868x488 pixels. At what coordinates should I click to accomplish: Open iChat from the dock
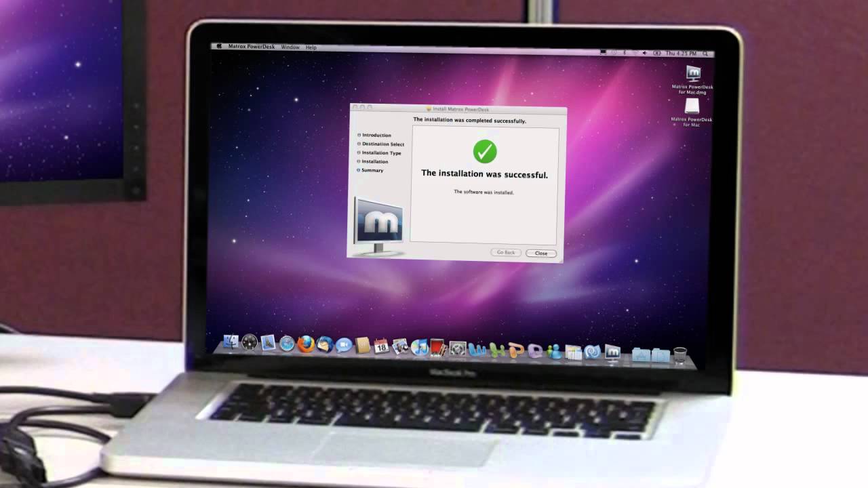tap(344, 345)
